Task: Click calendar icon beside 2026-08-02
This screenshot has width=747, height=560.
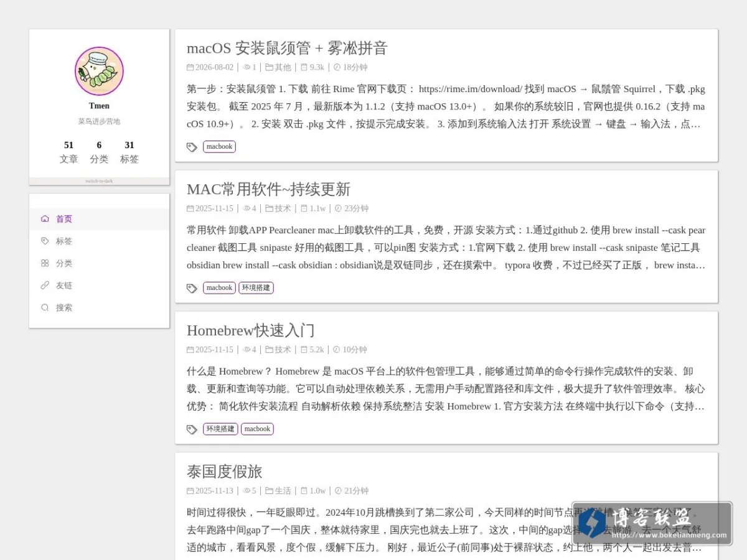Action: 190,67
